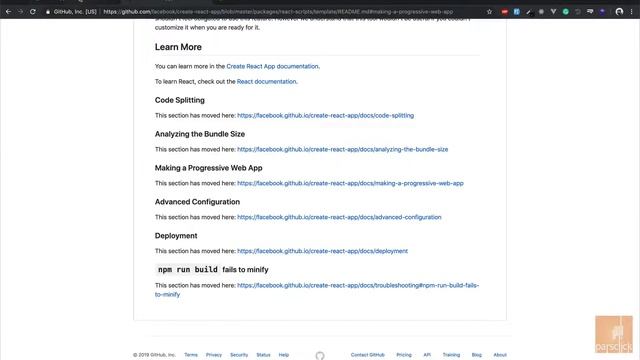
Task: Bookmark this page with the star icon
Action: coord(489,12)
